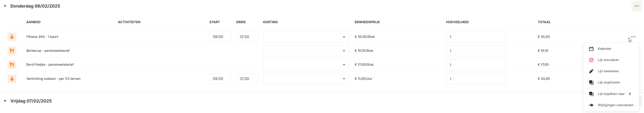Click the red cancel line icon
This screenshot has width=644, height=113.
(x=591, y=60)
